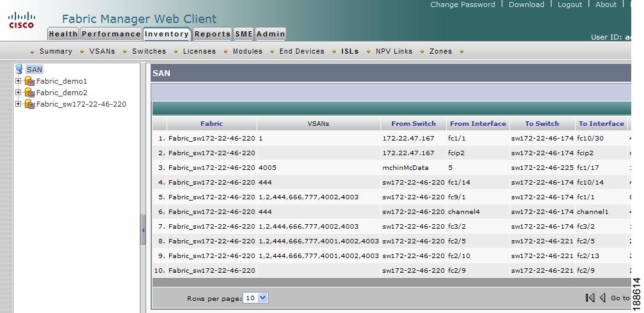The height and width of the screenshot is (313, 644).
Task: Click the Fabric_demo1 fabric icon
Action: (x=29, y=81)
